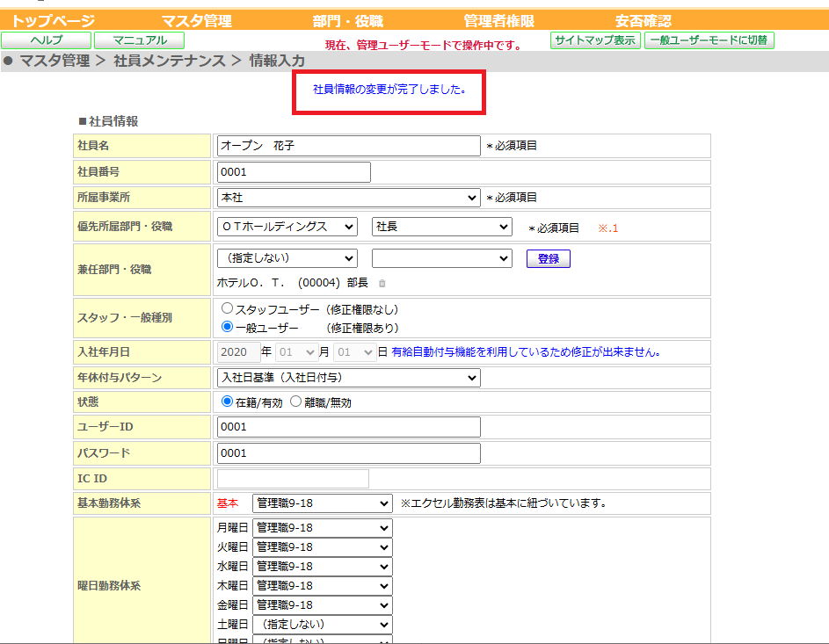This screenshot has width=829, height=644.
Task: Focus the パスワード input field
Action: click(x=348, y=453)
